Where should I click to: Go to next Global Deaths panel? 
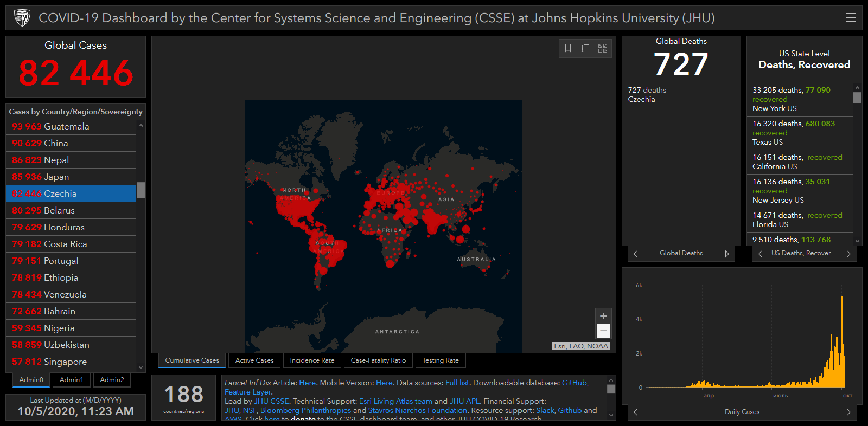[727, 254]
